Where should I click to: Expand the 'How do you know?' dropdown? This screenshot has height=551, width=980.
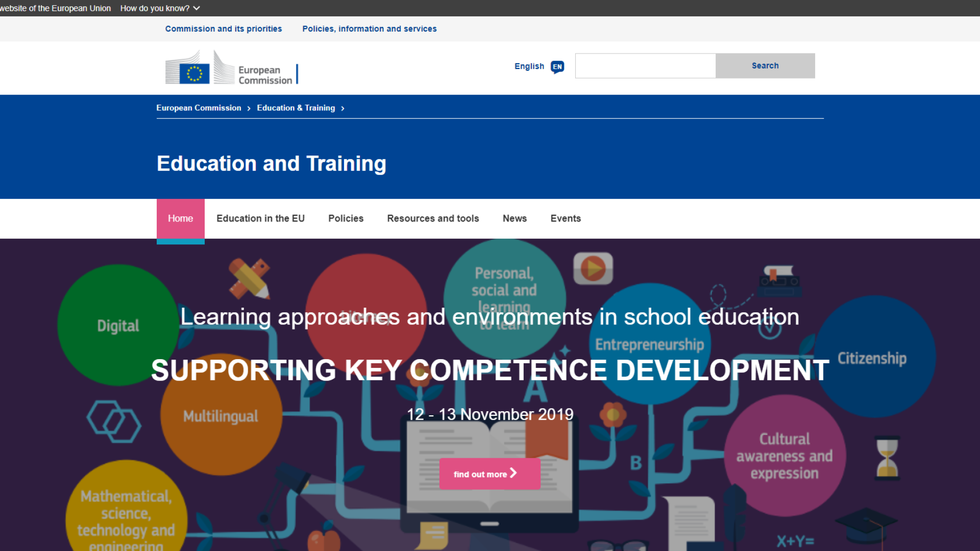[x=160, y=8]
